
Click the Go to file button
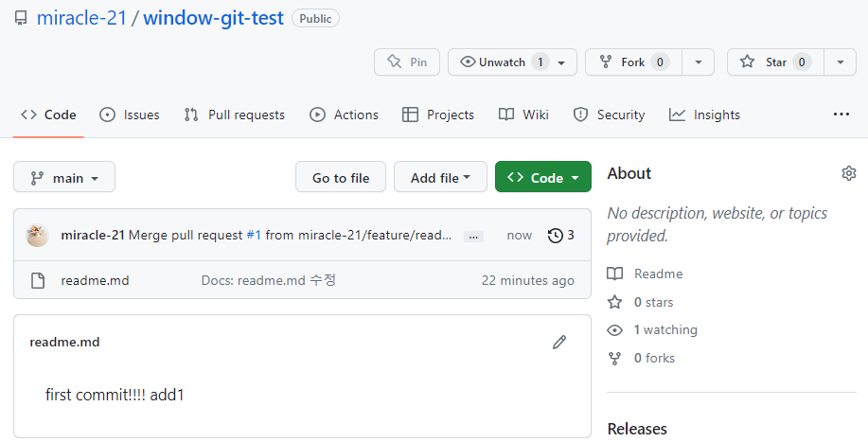[341, 177]
